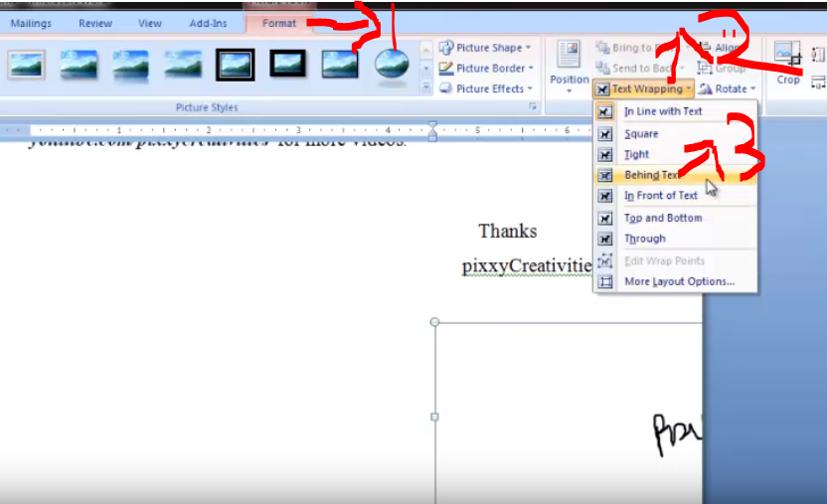Click the Position layout icon
827x504 pixels.
point(569,54)
